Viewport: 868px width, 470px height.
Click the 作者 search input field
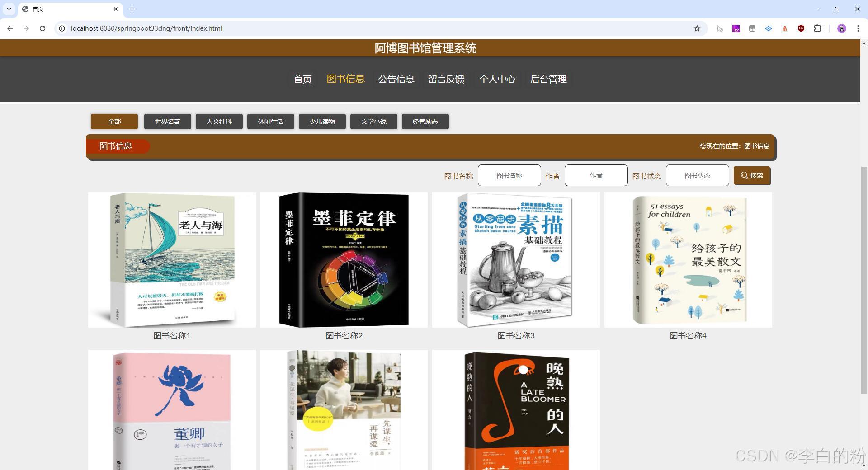click(596, 175)
